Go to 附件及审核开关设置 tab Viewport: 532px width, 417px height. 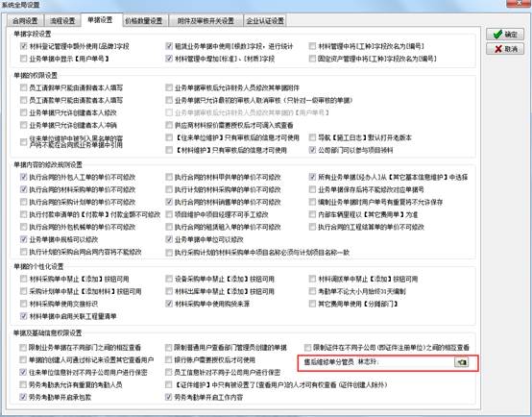pos(206,21)
